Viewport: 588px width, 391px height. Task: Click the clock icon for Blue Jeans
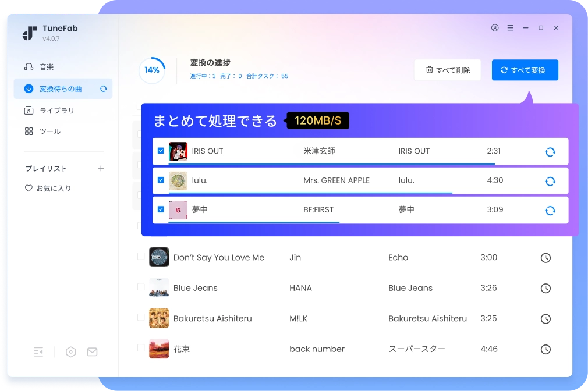click(x=546, y=288)
